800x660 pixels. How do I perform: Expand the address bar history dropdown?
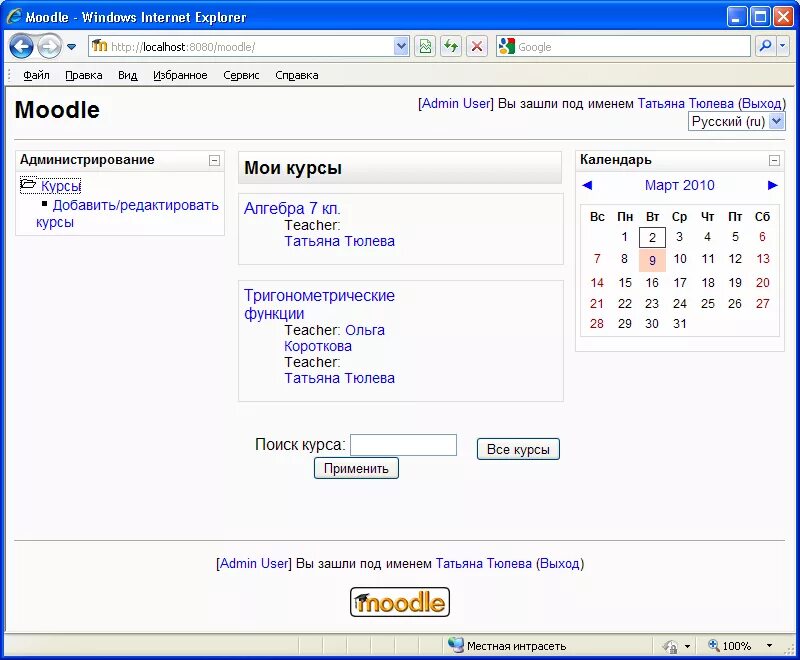pos(402,47)
